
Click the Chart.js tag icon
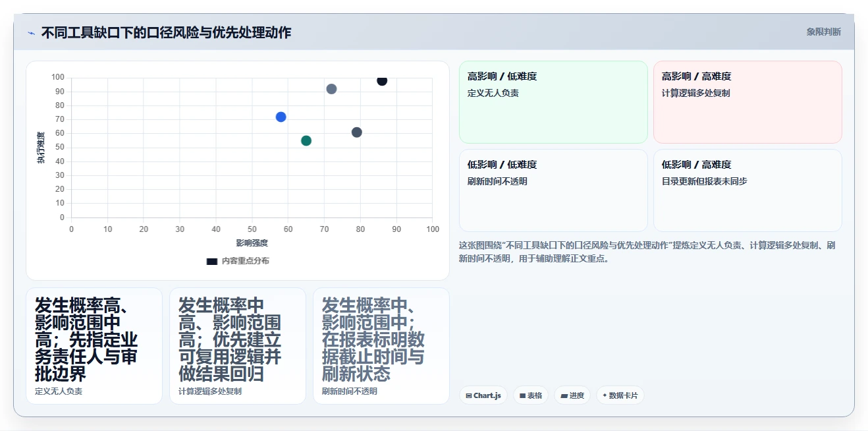[x=468, y=396]
